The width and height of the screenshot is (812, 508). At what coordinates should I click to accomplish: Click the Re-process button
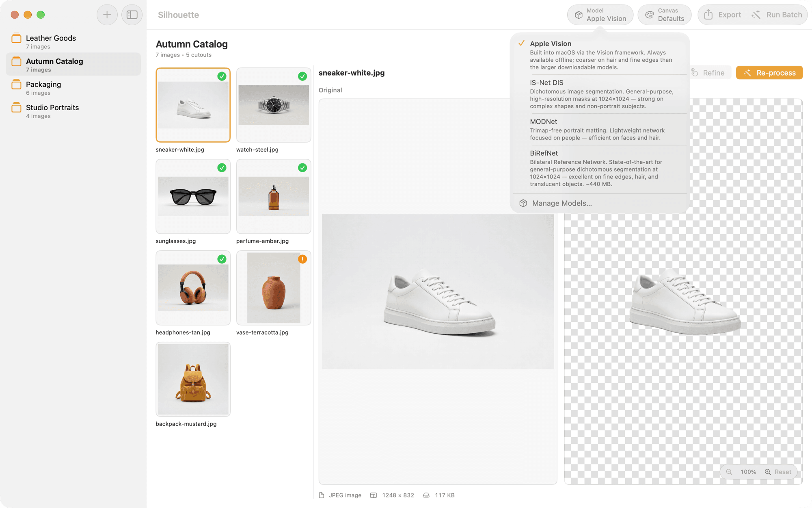769,73
